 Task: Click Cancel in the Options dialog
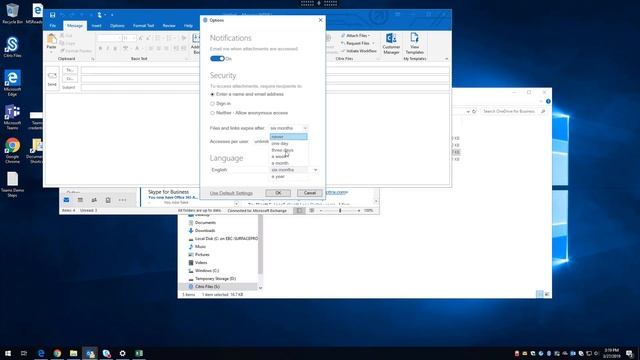(309, 193)
